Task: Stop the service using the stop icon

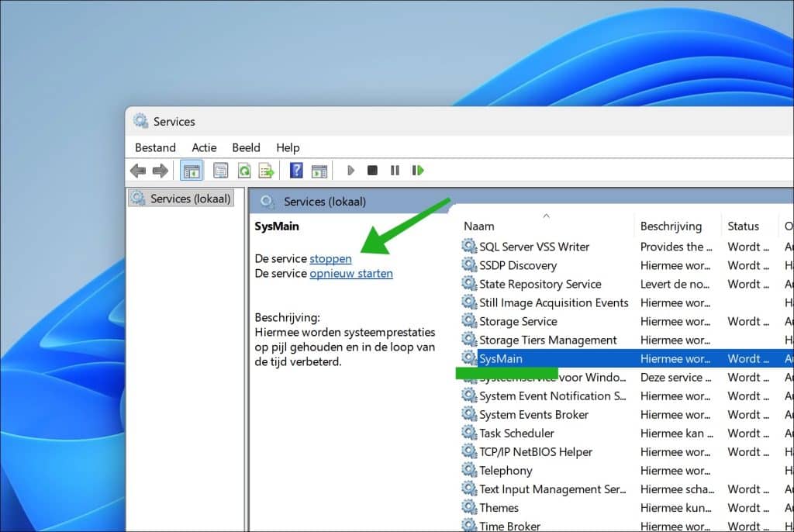Action: pyautogui.click(x=372, y=170)
